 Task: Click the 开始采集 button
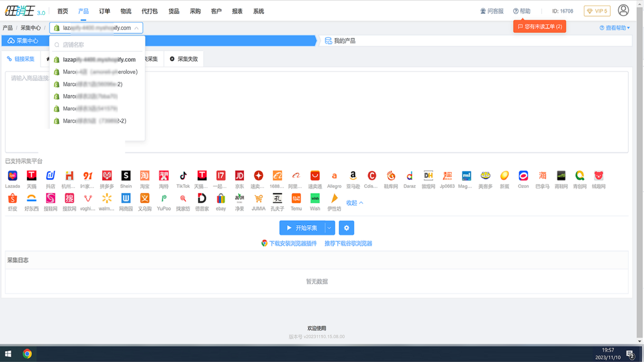coord(302,228)
